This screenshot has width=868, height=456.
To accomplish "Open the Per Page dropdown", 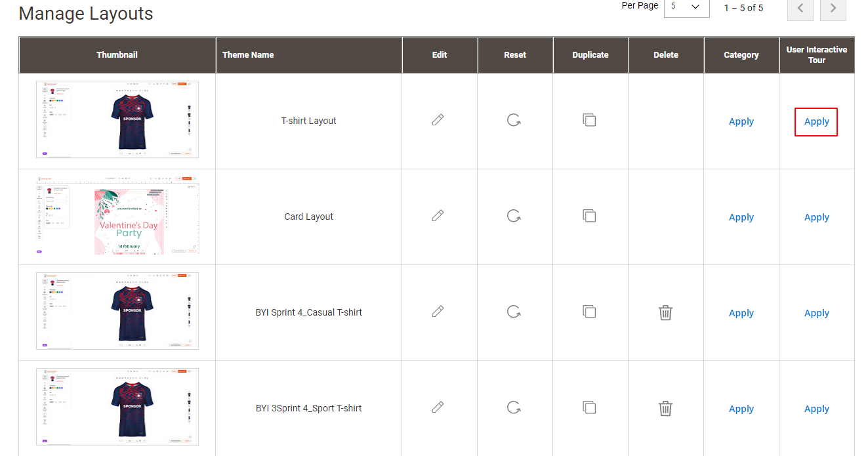I will point(686,8).
